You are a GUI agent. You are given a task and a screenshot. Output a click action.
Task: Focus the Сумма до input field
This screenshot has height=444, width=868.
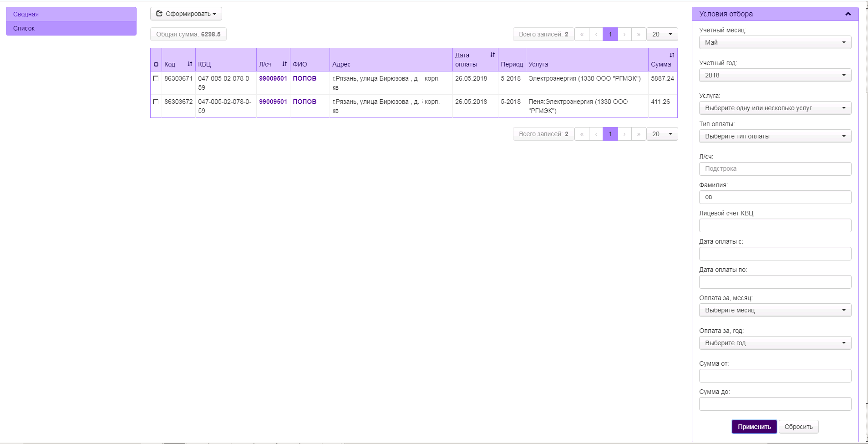(x=775, y=404)
